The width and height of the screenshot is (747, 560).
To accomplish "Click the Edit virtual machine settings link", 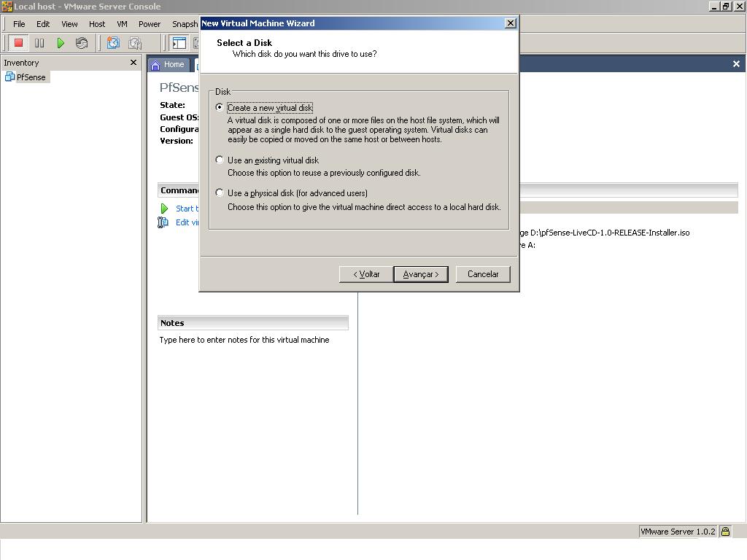I will 187,222.
